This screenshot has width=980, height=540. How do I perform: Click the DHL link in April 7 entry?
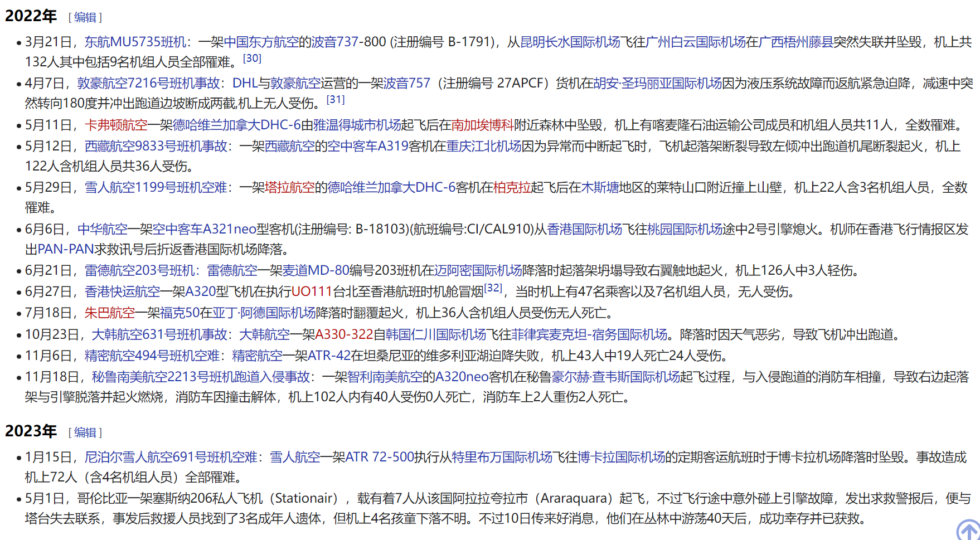245,83
